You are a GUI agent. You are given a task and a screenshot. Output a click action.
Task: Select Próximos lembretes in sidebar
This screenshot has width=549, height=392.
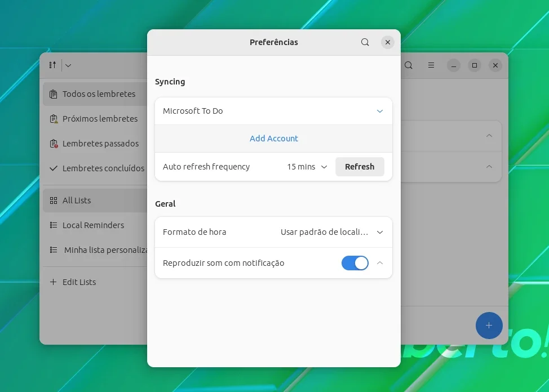[x=95, y=119]
